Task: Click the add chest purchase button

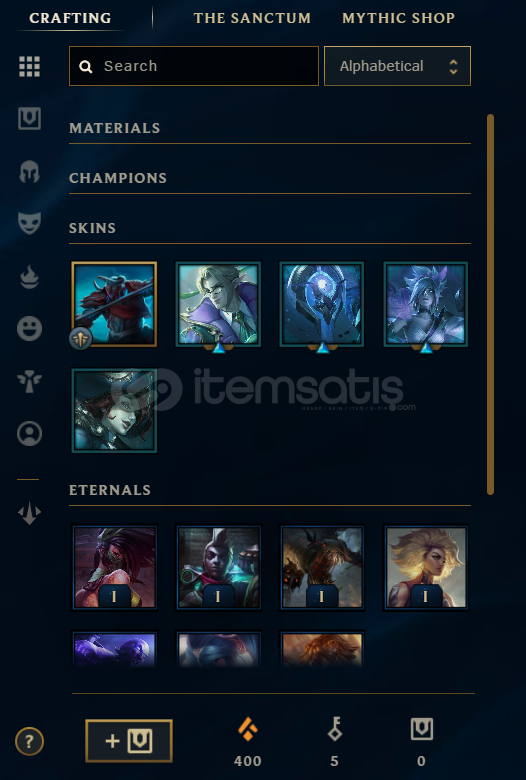Action: 129,741
